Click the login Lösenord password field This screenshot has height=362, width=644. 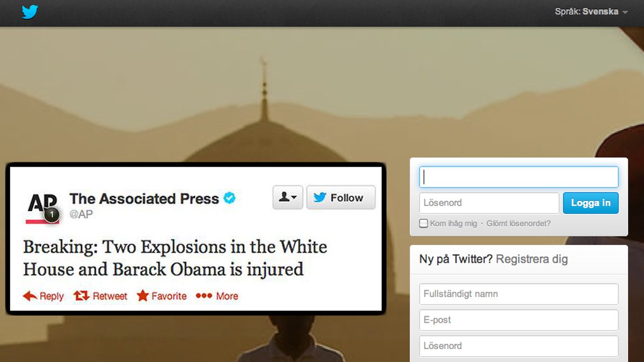click(x=489, y=203)
